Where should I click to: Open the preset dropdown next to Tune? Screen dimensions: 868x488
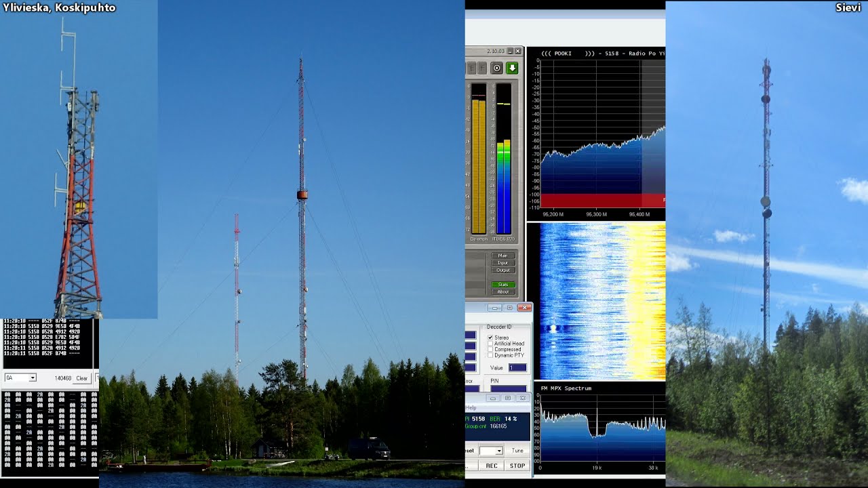[x=491, y=451]
